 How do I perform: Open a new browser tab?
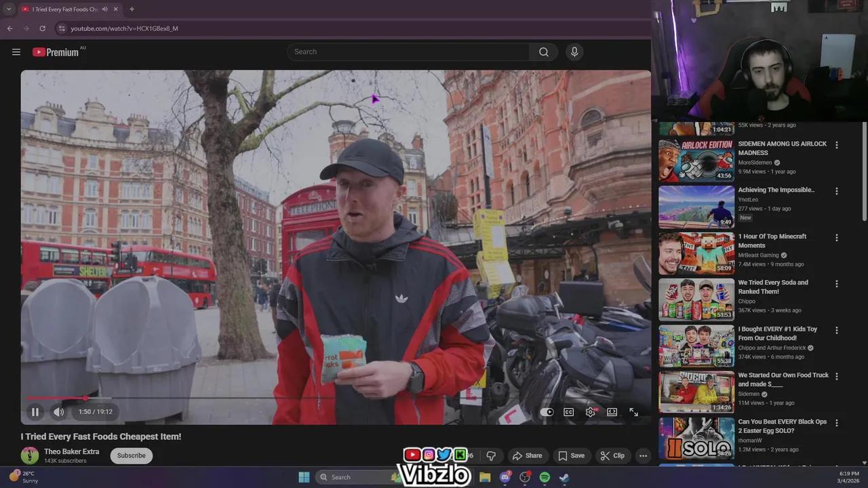click(x=132, y=9)
